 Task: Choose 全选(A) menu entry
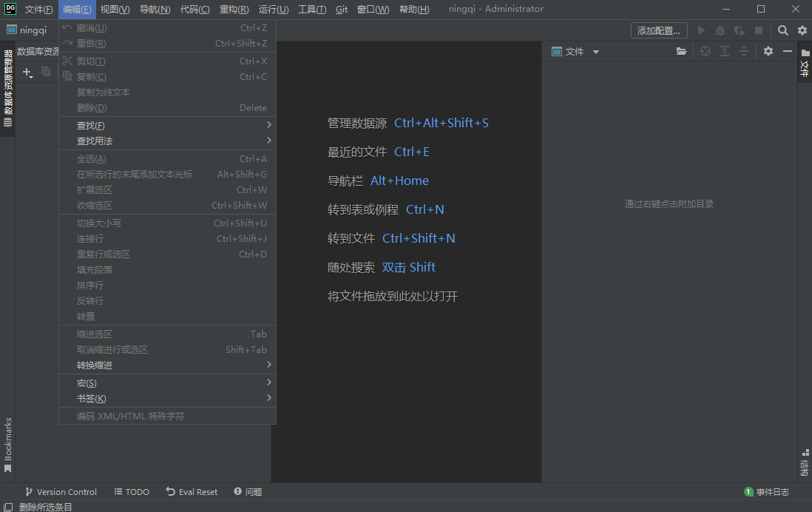pyautogui.click(x=167, y=159)
